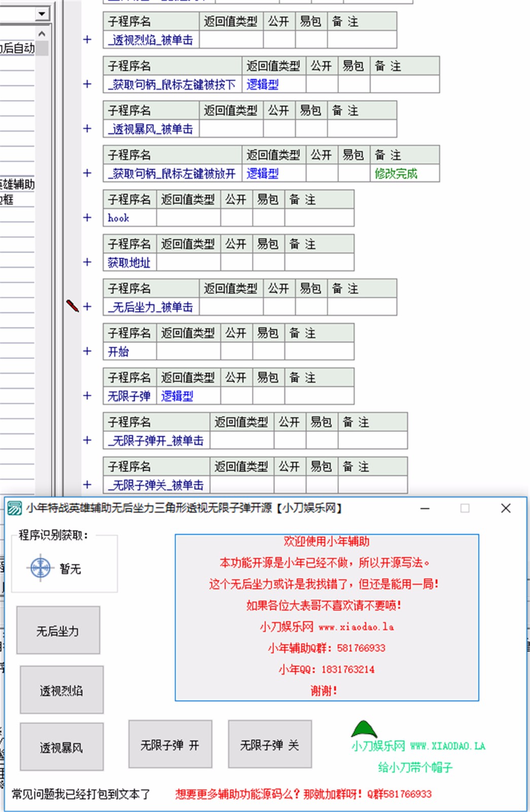The image size is (530, 812).
Task: Expand the _透视暴风_被单击 subroutine
Action: [87, 129]
